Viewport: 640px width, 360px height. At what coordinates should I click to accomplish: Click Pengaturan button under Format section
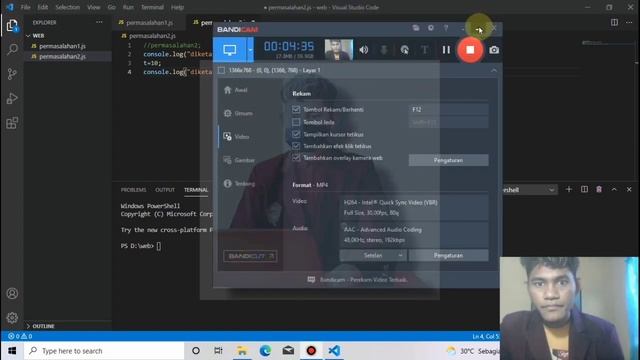pyautogui.click(x=448, y=256)
